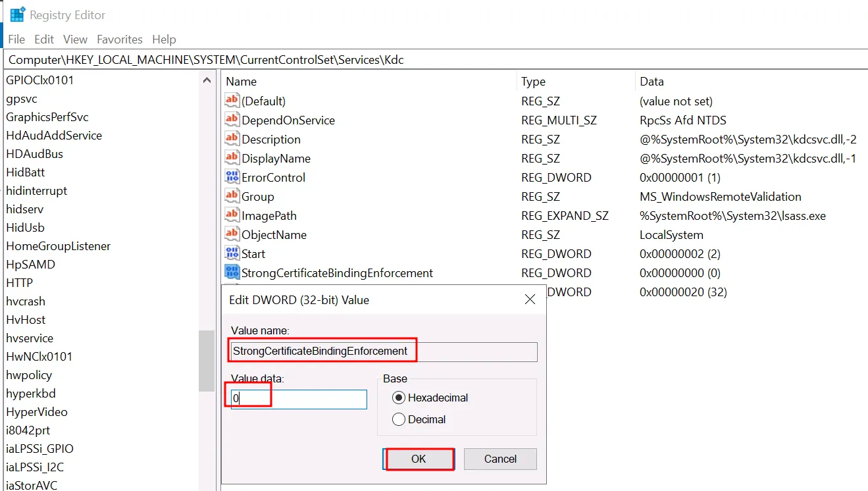868x491 pixels.
Task: Select the HTTP key in the sidebar
Action: (x=19, y=282)
